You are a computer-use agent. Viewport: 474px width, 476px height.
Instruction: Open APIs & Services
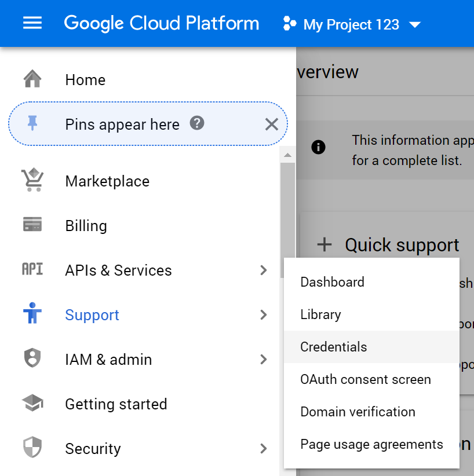click(x=118, y=270)
